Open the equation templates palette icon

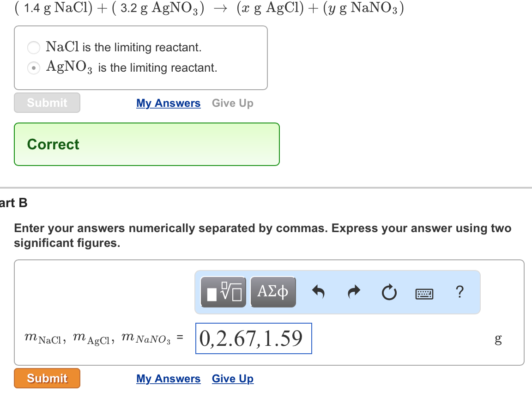223,292
